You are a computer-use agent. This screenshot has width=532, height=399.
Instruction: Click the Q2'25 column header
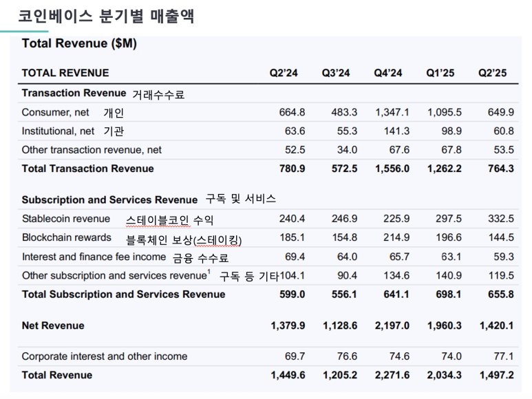(493, 73)
